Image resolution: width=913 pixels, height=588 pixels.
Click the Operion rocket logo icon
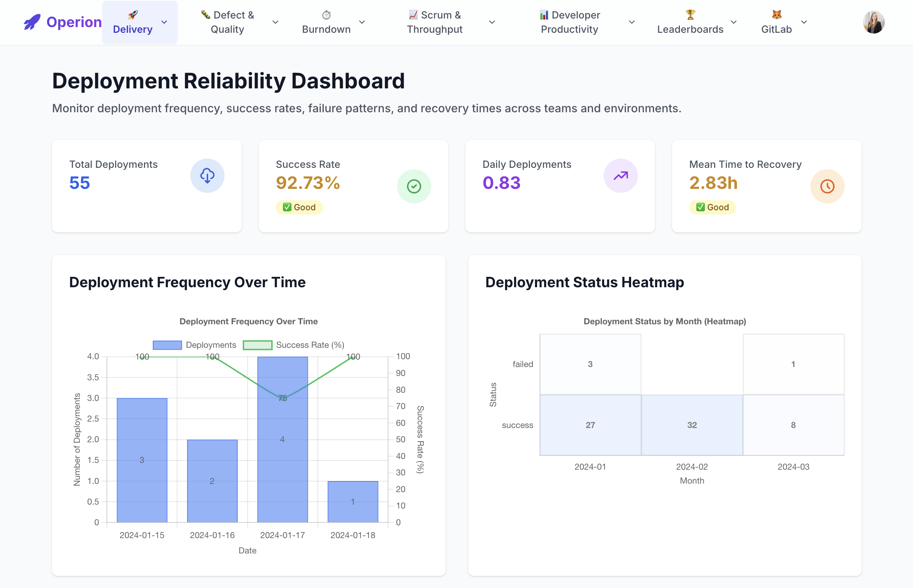pyautogui.click(x=32, y=22)
